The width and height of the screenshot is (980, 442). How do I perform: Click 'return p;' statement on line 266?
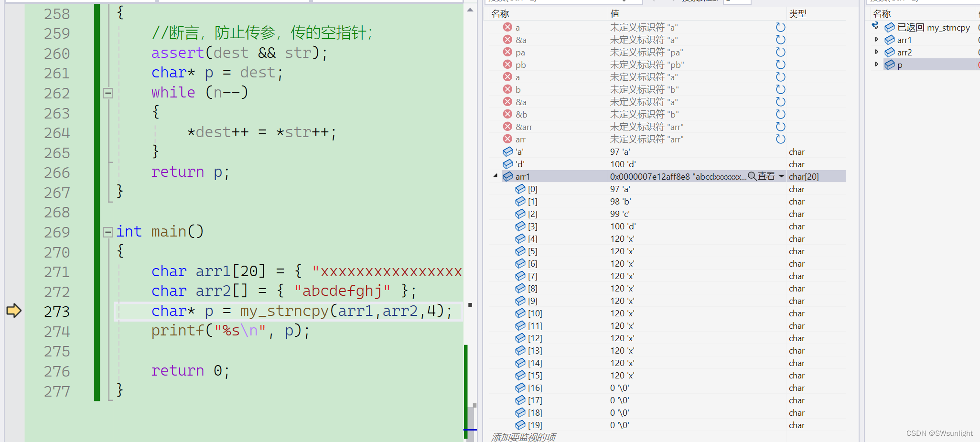coord(190,172)
